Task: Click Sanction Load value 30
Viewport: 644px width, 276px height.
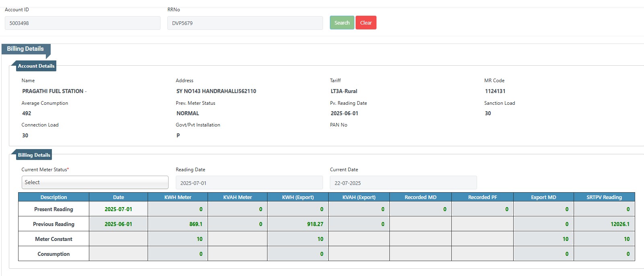Action: [488, 113]
